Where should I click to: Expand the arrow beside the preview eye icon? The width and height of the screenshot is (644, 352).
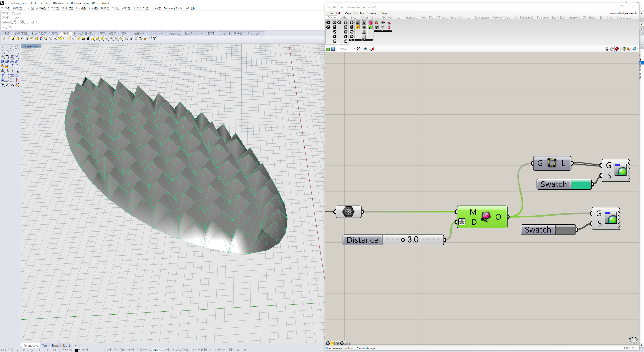pos(369,49)
